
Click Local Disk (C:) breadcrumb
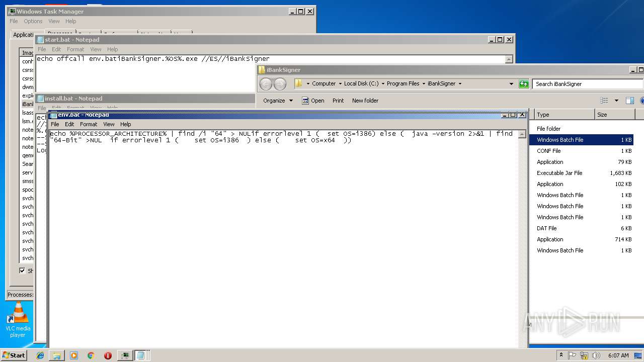[x=361, y=83]
